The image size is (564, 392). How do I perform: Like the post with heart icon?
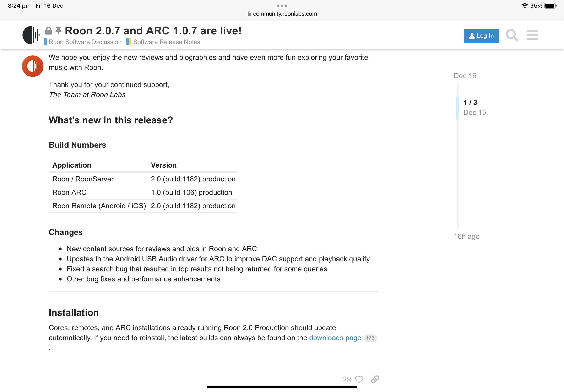pos(359,379)
